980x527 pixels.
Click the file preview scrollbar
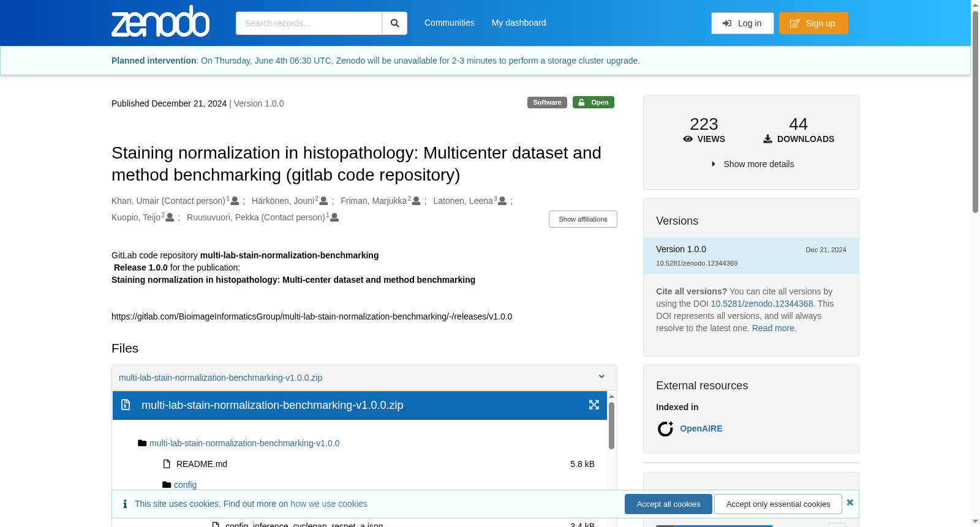pos(611,425)
